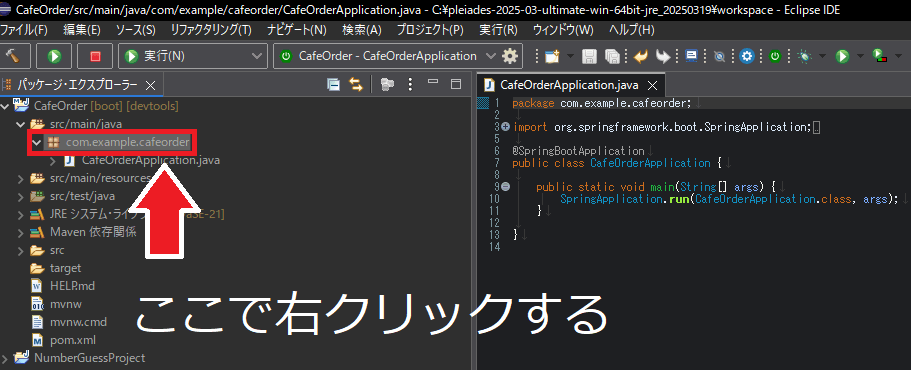Open the ファイル(F) menu
Image resolution: width=911 pixels, height=370 pixels.
(x=24, y=30)
